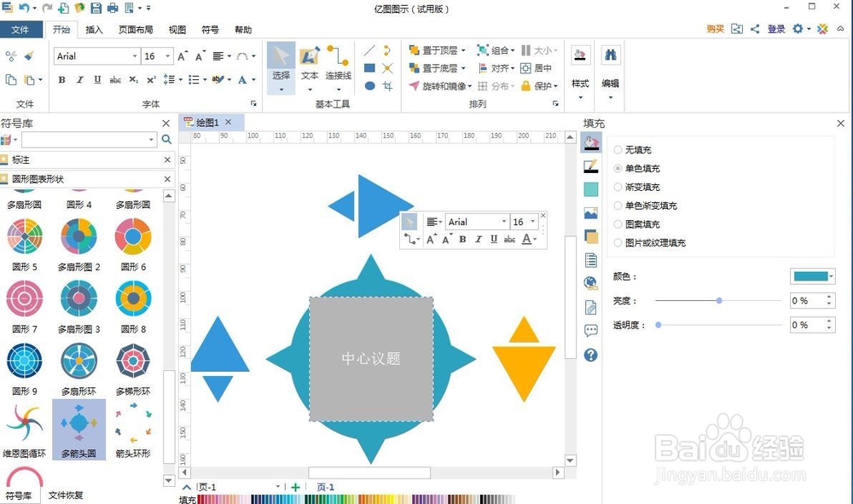Open the shadow panel icon
The width and height of the screenshot is (853, 504).
591,189
